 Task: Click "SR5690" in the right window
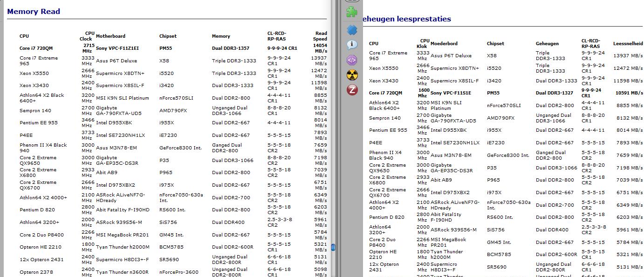click(497, 267)
